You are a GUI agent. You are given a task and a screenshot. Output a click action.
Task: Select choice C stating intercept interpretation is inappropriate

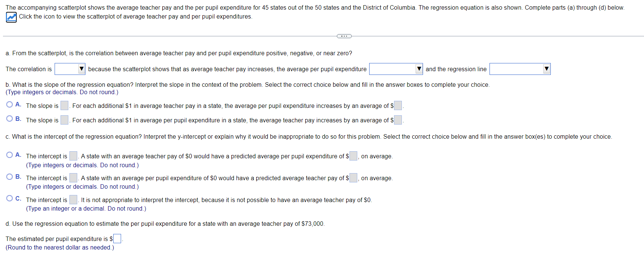point(9,198)
